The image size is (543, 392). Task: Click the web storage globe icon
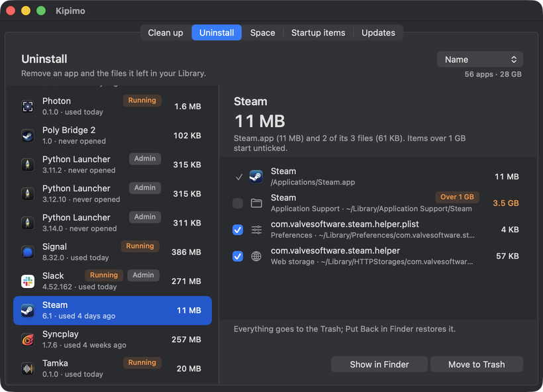256,256
